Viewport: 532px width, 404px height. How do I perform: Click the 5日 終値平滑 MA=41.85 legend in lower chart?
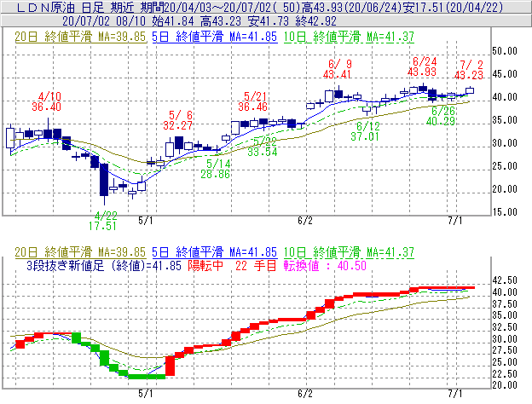tap(215, 252)
